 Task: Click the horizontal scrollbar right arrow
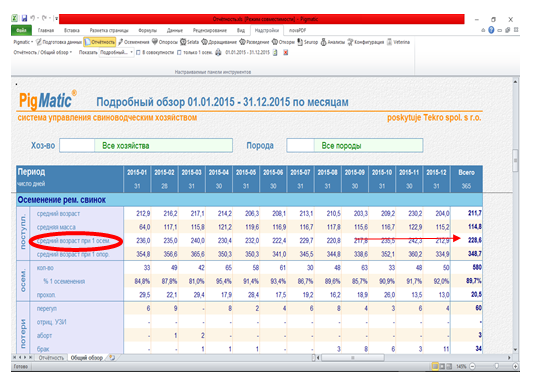pyautogui.click(x=509, y=358)
